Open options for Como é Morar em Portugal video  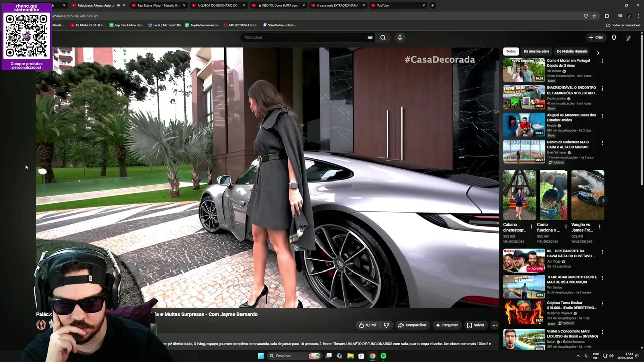tap(602, 61)
